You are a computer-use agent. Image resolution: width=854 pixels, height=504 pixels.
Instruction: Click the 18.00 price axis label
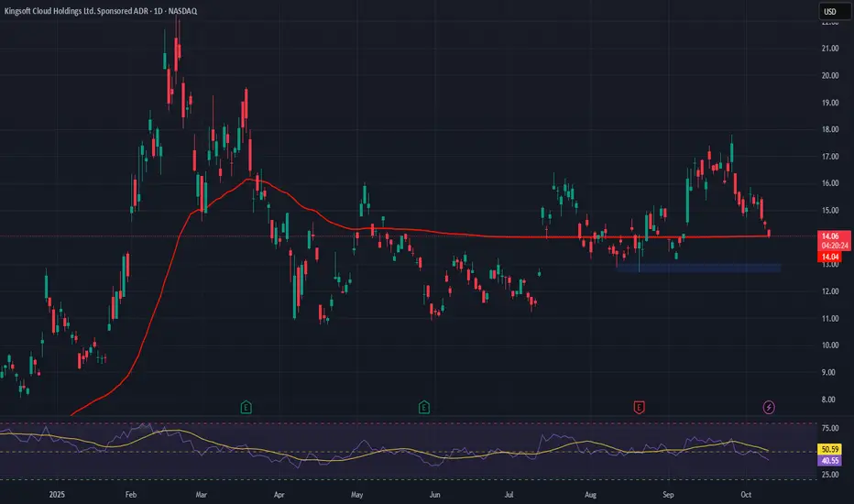click(x=830, y=130)
